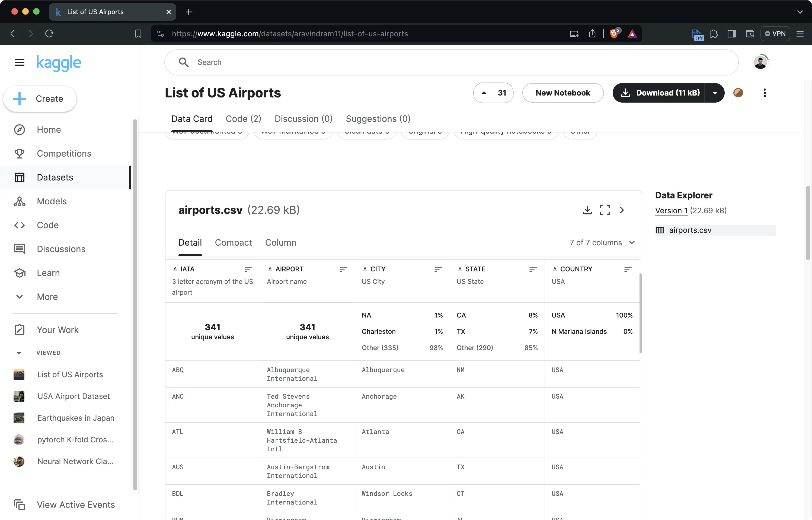Viewport: 812px width, 520px height.
Task: Click View Active Events
Action: tap(65, 505)
